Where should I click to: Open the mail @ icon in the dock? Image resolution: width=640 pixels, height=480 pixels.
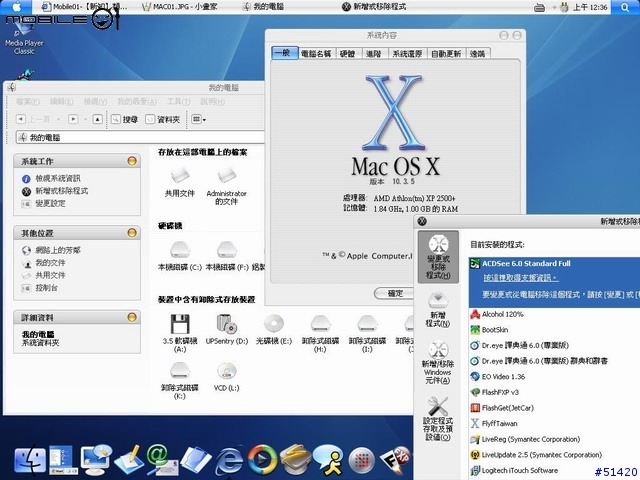(161, 460)
